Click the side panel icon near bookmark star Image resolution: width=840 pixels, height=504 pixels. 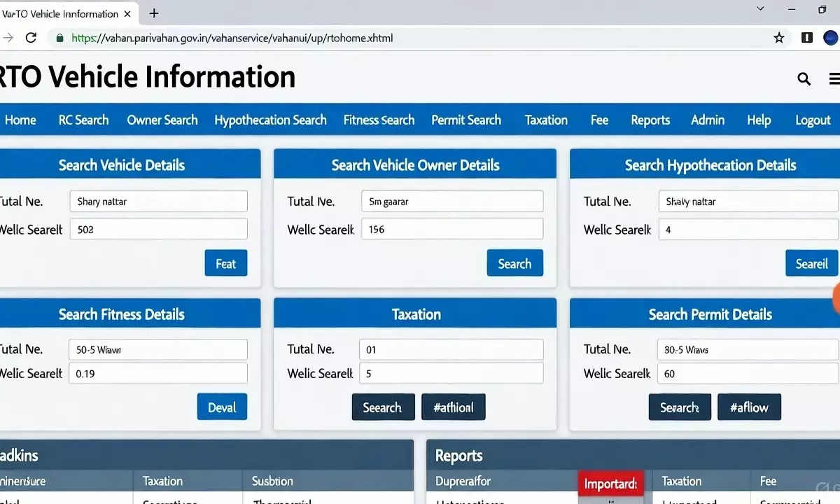pos(806,38)
